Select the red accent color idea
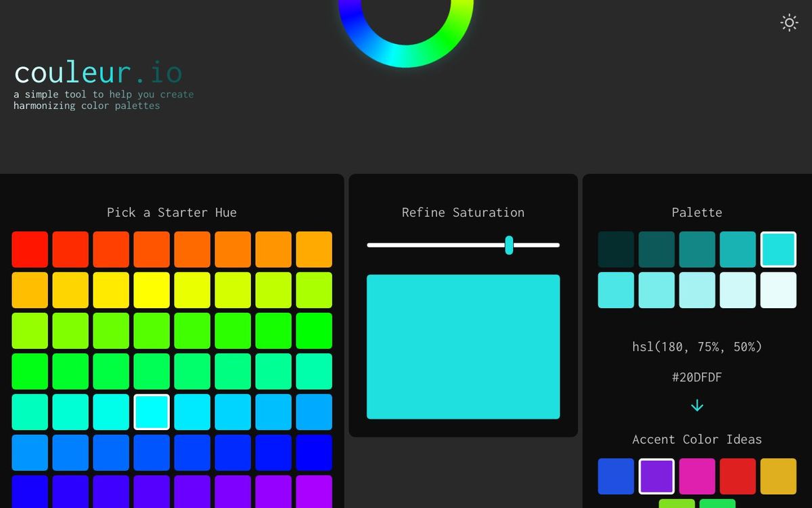 pyautogui.click(x=738, y=476)
